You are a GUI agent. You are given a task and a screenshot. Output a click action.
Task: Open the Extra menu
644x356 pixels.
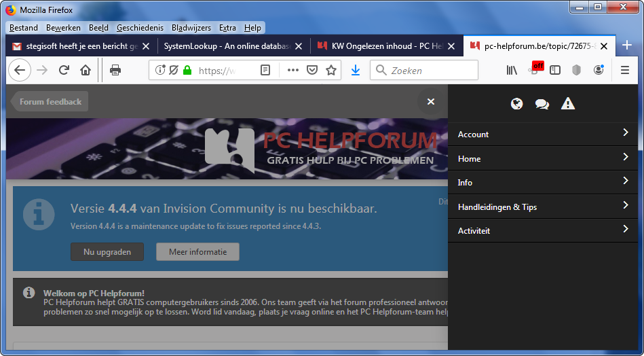point(227,28)
